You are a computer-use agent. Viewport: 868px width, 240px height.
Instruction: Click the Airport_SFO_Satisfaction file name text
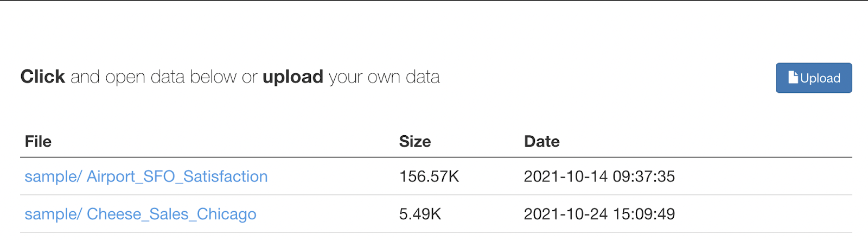point(177,176)
